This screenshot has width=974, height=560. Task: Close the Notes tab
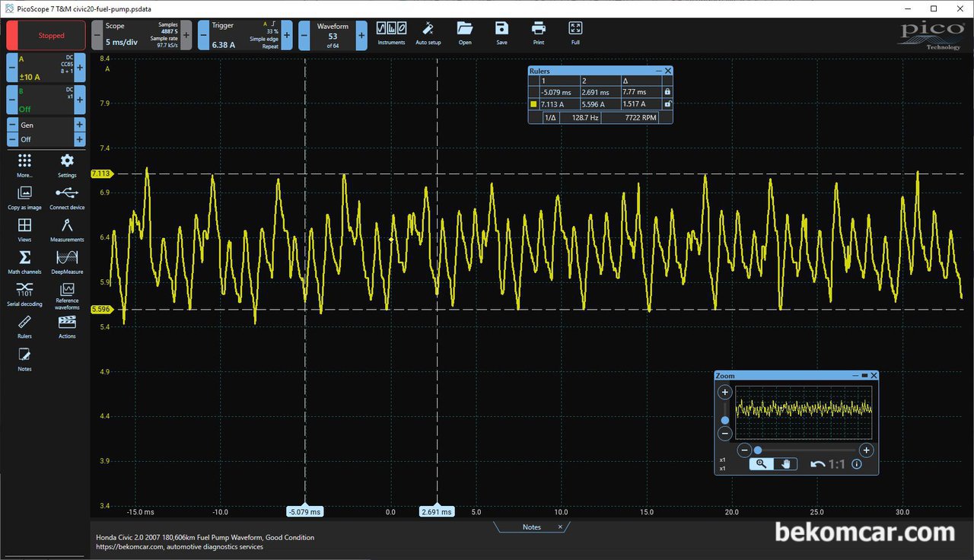coord(560,527)
